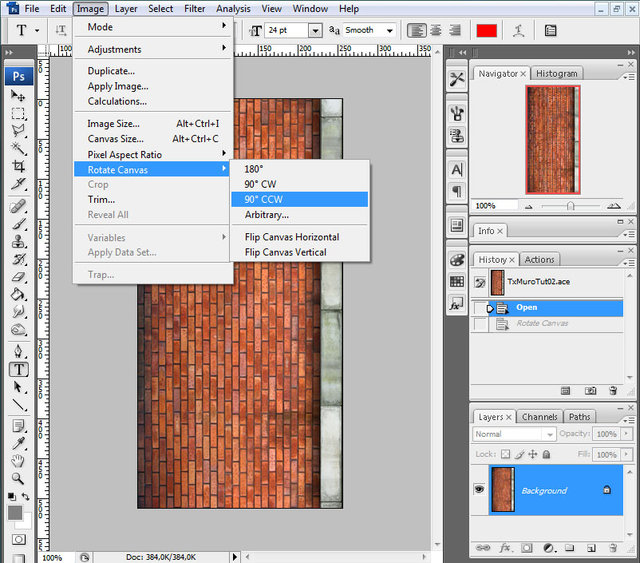Image resolution: width=640 pixels, height=563 pixels.
Task: Select the Move tool in toolbox
Action: 18,95
